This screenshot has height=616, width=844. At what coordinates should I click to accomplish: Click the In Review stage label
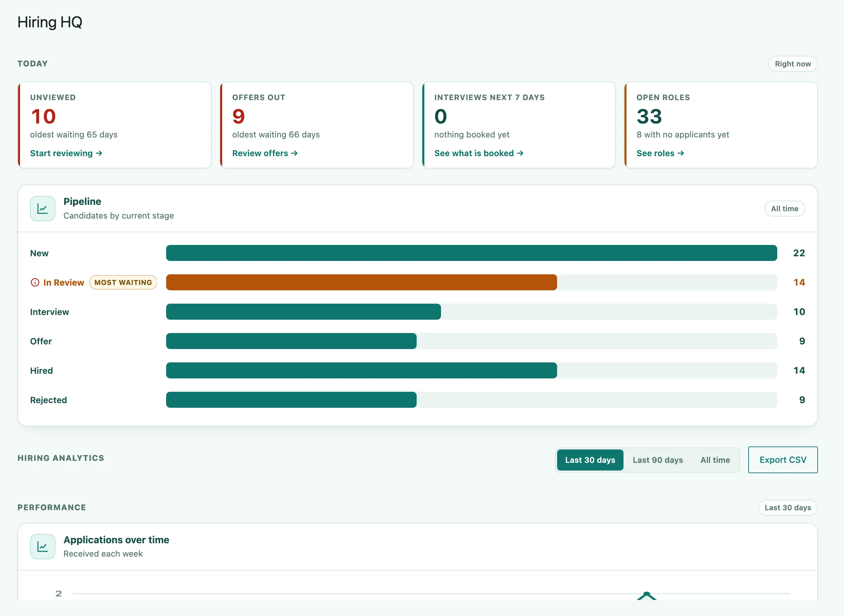pyautogui.click(x=64, y=283)
